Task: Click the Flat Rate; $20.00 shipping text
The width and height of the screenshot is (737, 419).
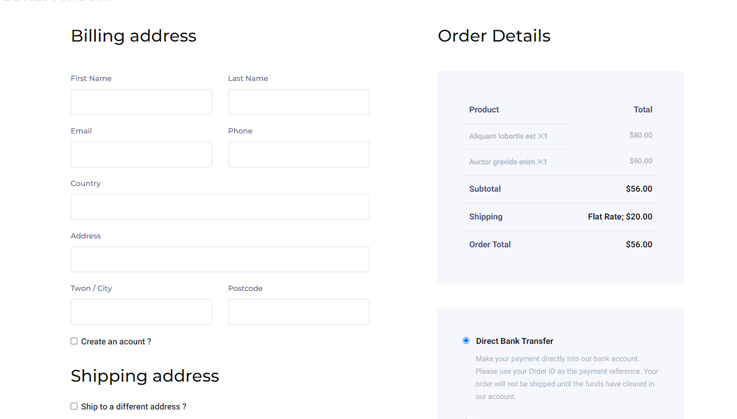Action: [620, 217]
